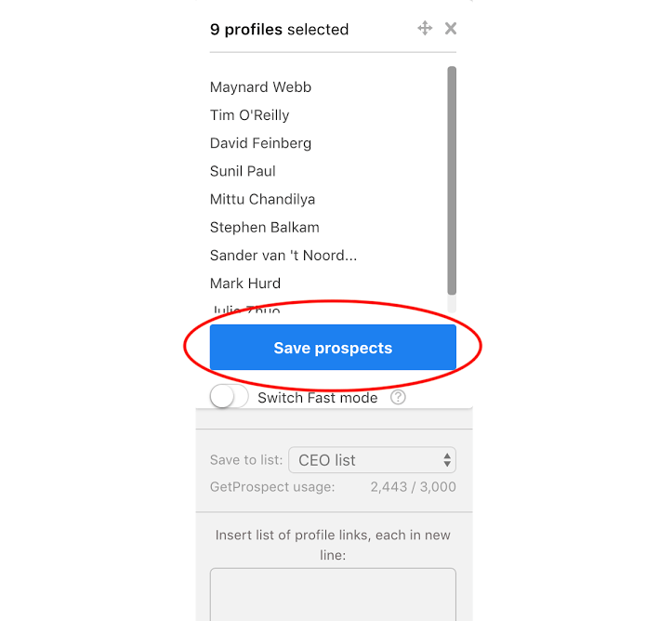Click the move panel crosshair icon
The height and width of the screenshot is (621, 672).
point(425,28)
